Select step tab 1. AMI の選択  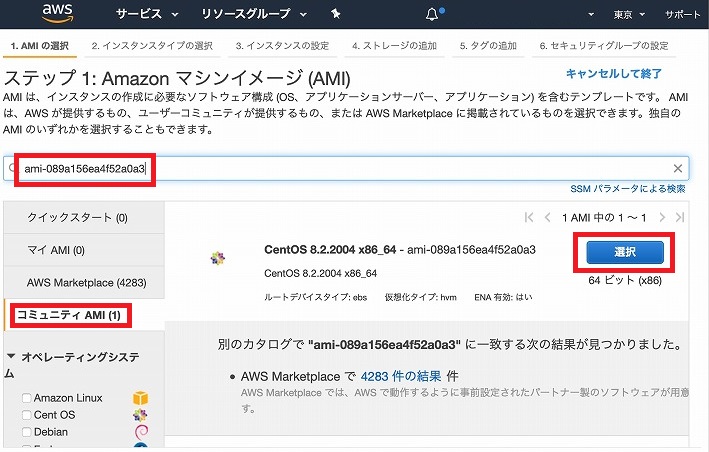(x=40, y=46)
